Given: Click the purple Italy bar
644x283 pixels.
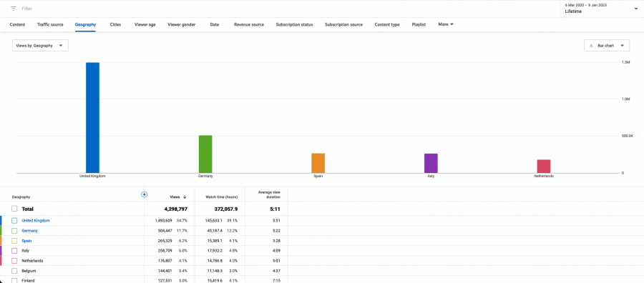Looking at the screenshot, I should tap(431, 163).
